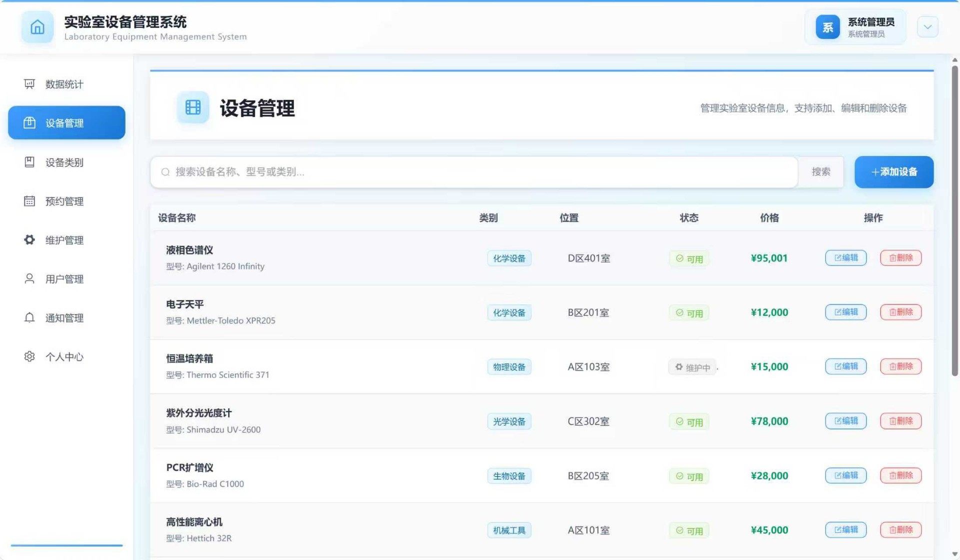
Task: Click the 维护管理 gear icon
Action: coord(29,240)
